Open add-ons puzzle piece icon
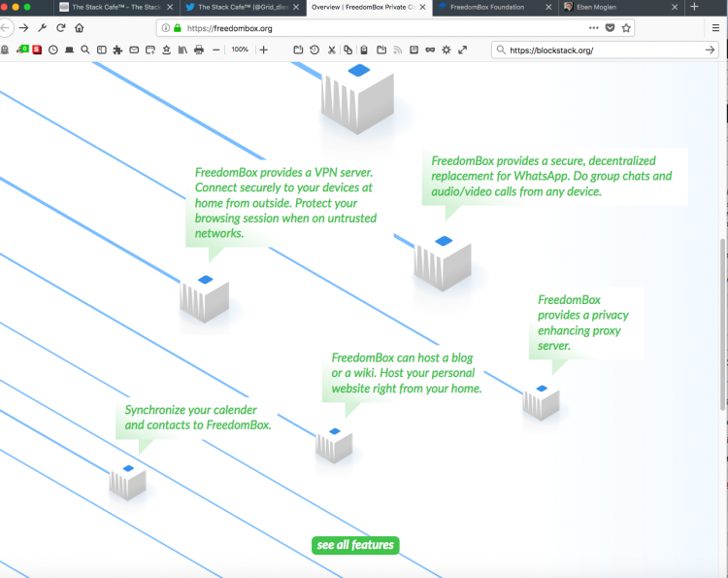This screenshot has height=578, width=728. 117,50
